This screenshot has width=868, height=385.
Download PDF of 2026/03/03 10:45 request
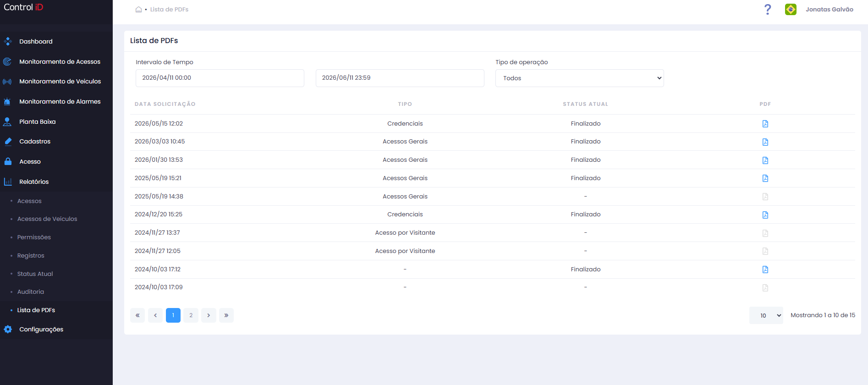[765, 142]
